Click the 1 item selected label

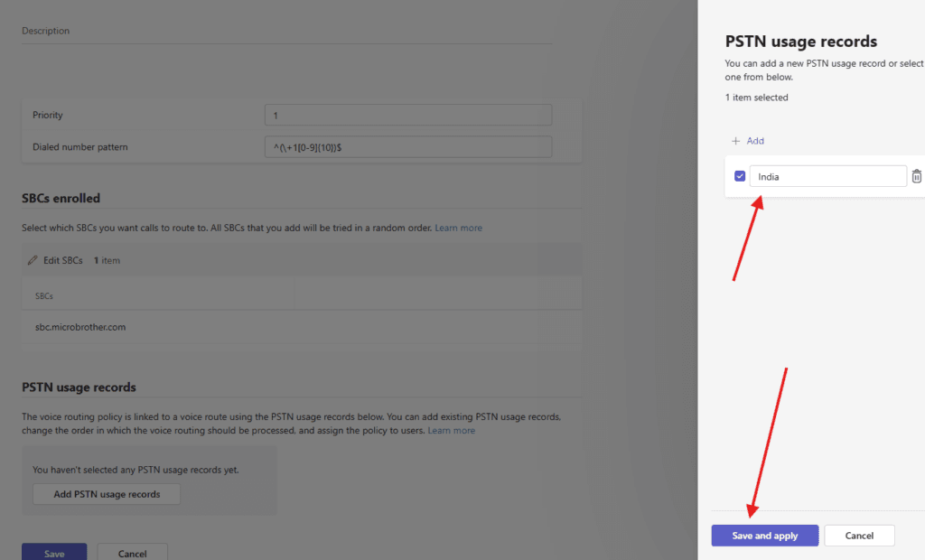pyautogui.click(x=756, y=98)
